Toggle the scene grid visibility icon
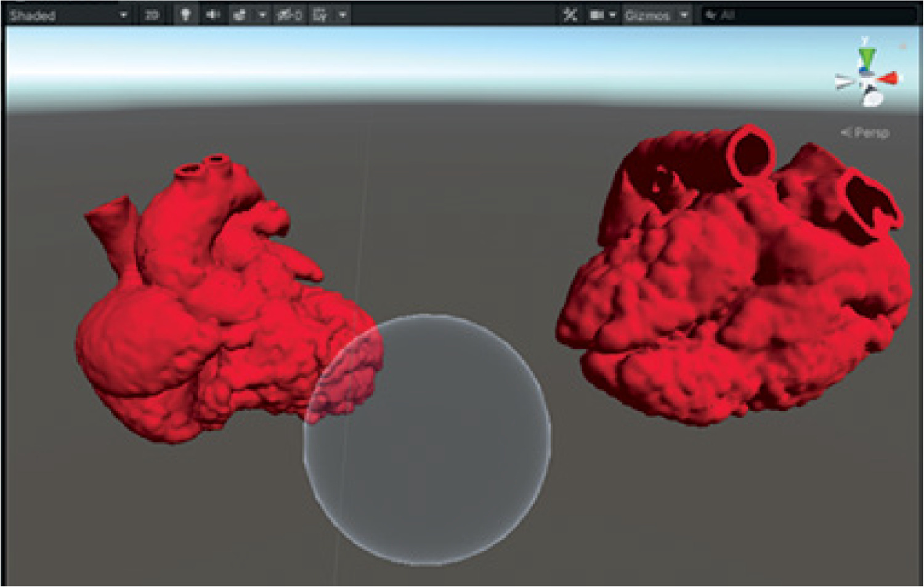 320,15
